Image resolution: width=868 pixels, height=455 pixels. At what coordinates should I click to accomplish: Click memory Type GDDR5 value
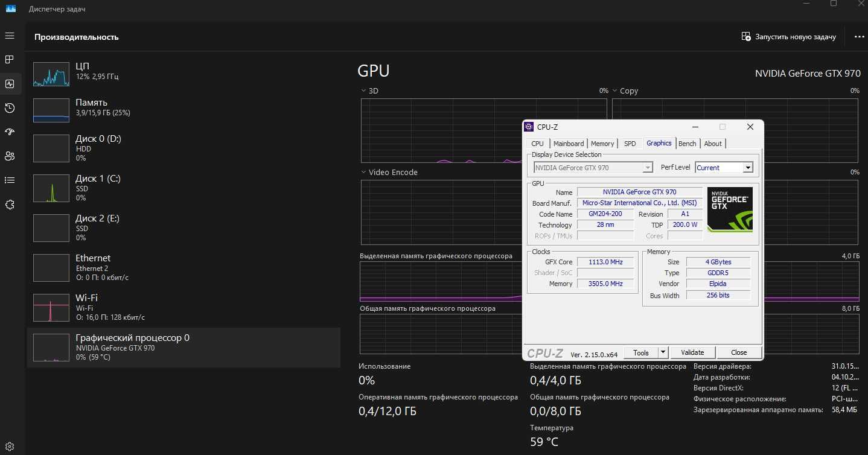718,273
